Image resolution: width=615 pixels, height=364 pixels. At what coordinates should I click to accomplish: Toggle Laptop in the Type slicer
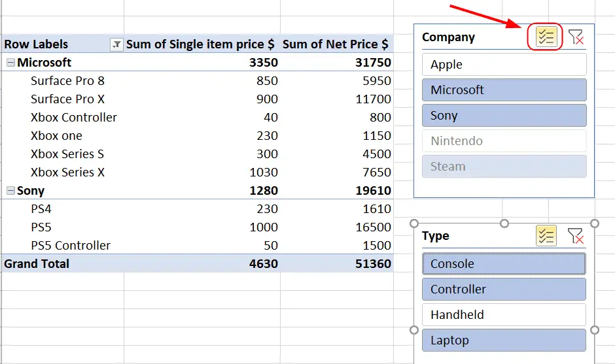pos(504,340)
